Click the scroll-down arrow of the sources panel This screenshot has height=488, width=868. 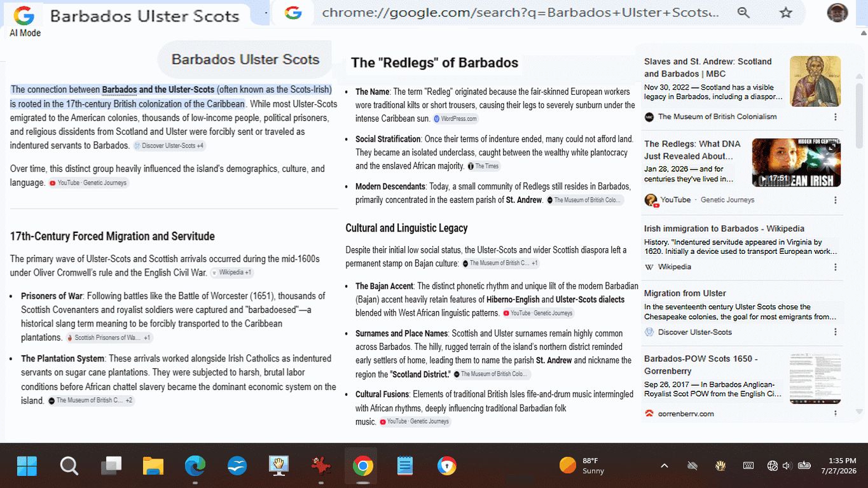click(x=860, y=412)
